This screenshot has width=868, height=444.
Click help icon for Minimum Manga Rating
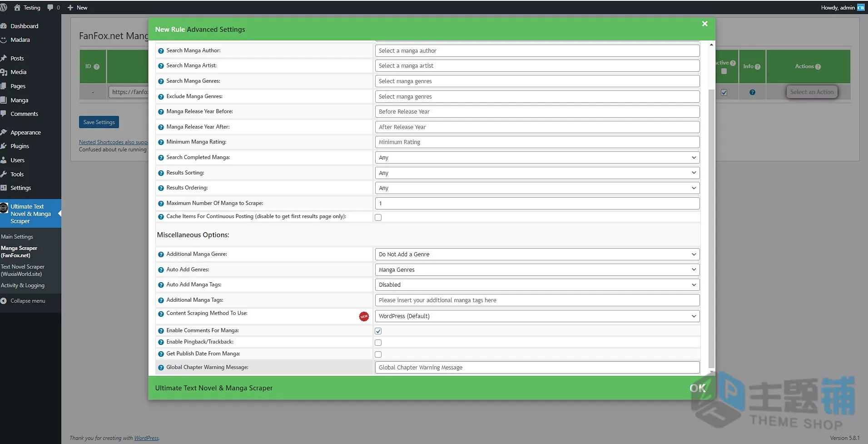point(161,142)
